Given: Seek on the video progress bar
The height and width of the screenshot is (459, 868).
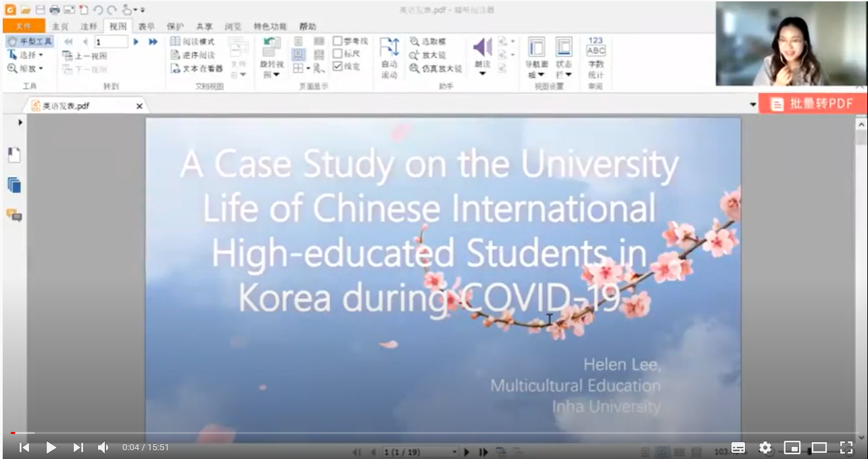Looking at the screenshot, I should (x=434, y=433).
